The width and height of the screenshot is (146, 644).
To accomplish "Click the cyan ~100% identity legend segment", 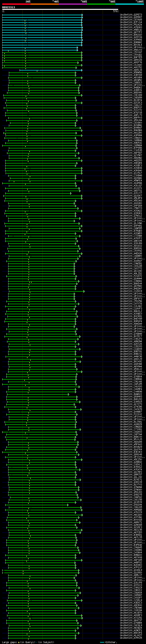I will (130, 4).
